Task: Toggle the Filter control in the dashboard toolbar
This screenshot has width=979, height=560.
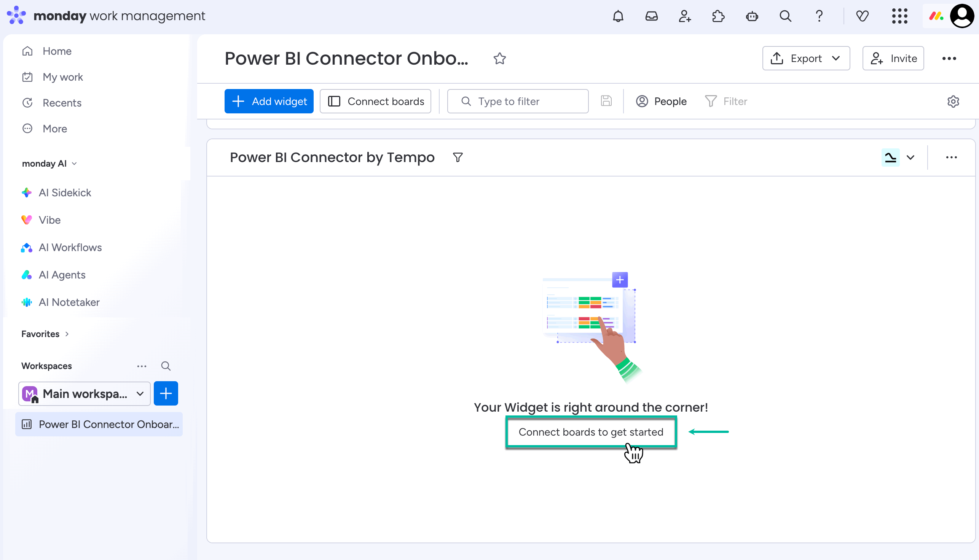Action: (727, 101)
